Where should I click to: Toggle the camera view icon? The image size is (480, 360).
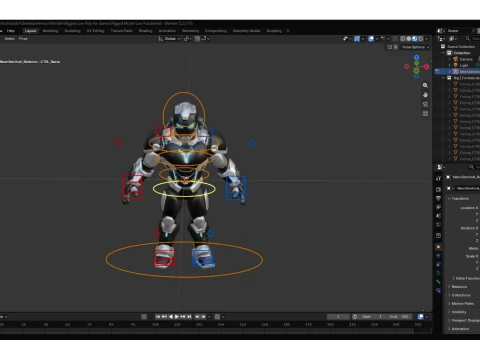click(425, 104)
